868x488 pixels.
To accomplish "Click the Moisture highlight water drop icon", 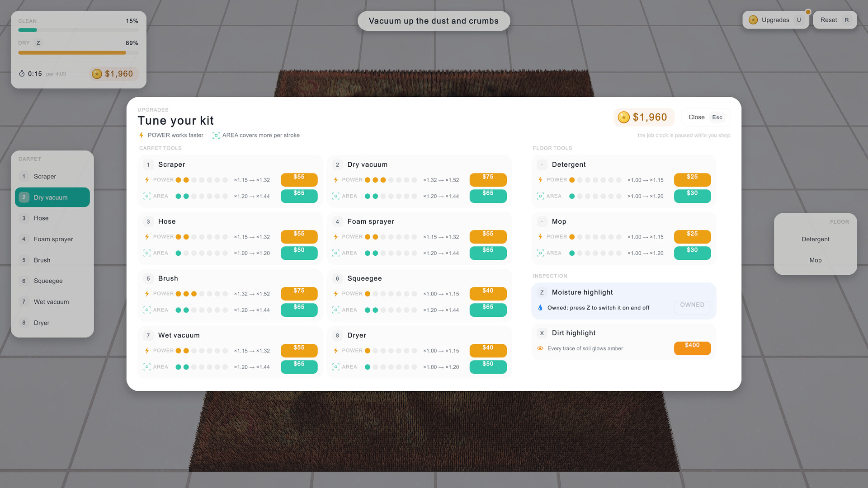I will 540,308.
